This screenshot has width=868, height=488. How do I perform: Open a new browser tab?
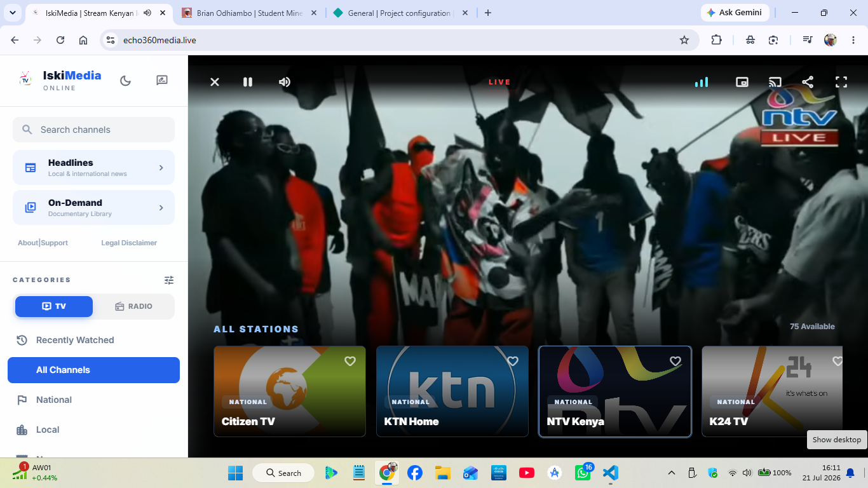click(x=488, y=13)
